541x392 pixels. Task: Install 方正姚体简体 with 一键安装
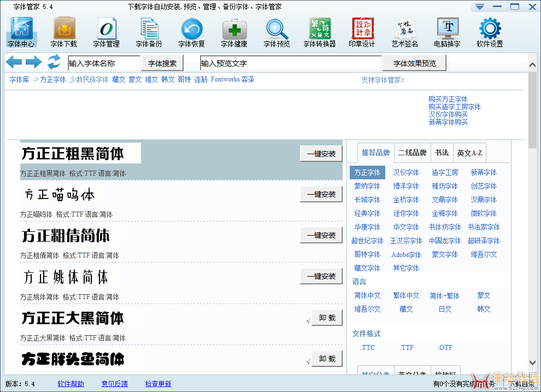pos(321,276)
